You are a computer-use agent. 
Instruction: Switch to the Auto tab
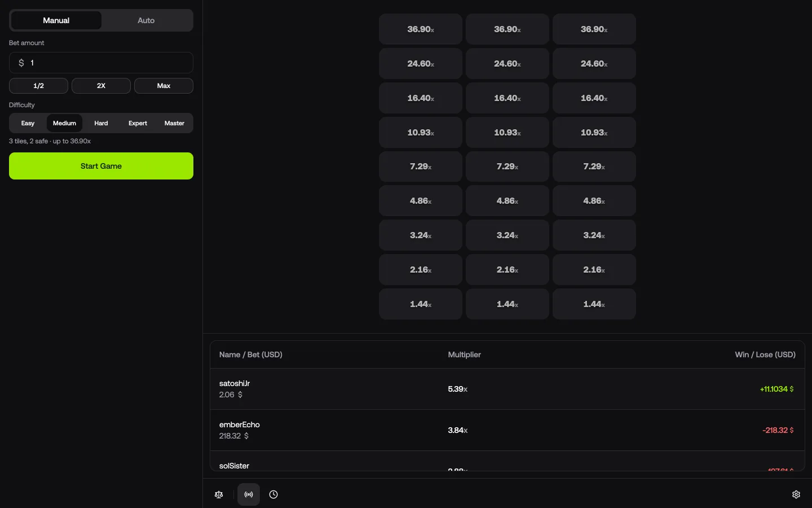pos(146,20)
